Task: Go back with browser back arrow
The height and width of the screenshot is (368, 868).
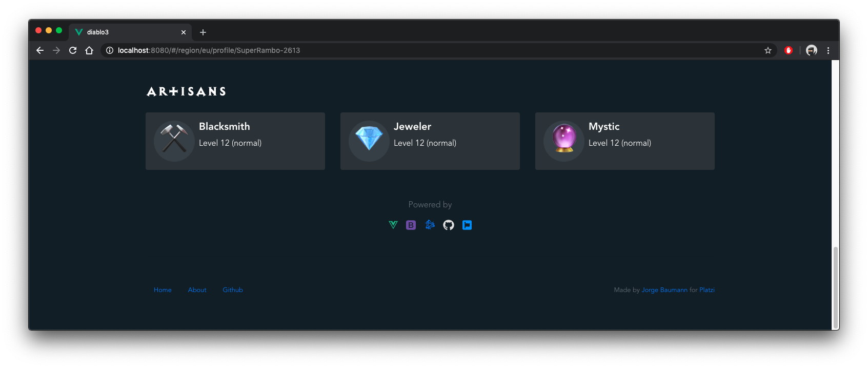Action: pyautogui.click(x=40, y=50)
